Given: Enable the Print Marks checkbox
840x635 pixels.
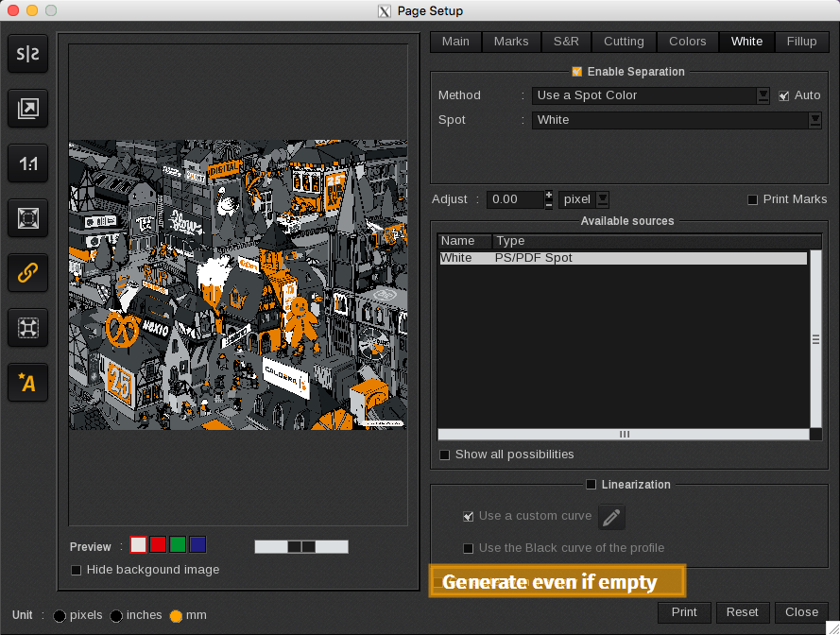Looking at the screenshot, I should pos(753,199).
